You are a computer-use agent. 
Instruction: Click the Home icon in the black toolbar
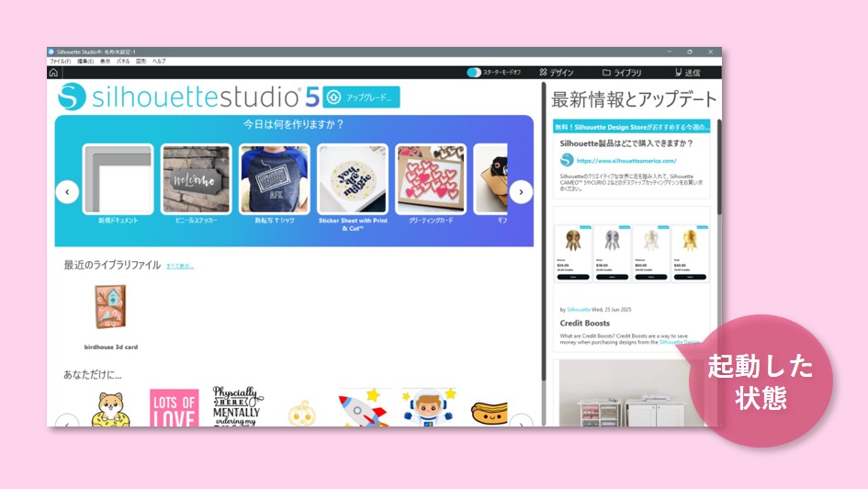pos(53,73)
